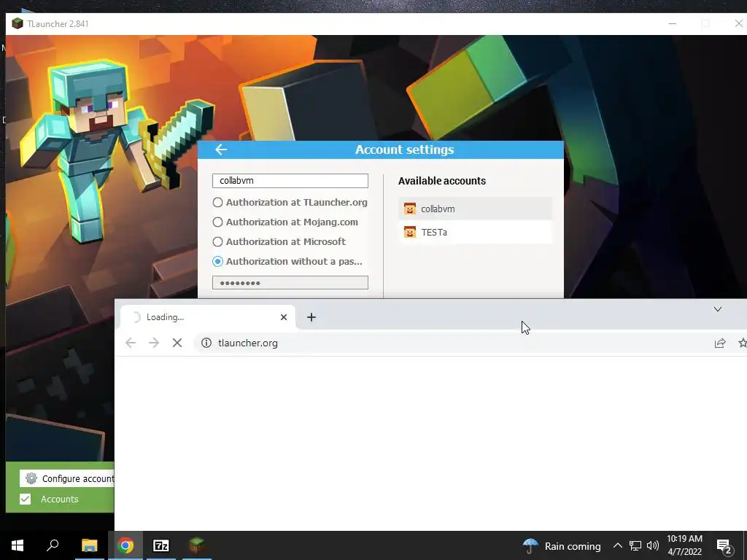Share this page from Chrome address bar

click(x=720, y=343)
